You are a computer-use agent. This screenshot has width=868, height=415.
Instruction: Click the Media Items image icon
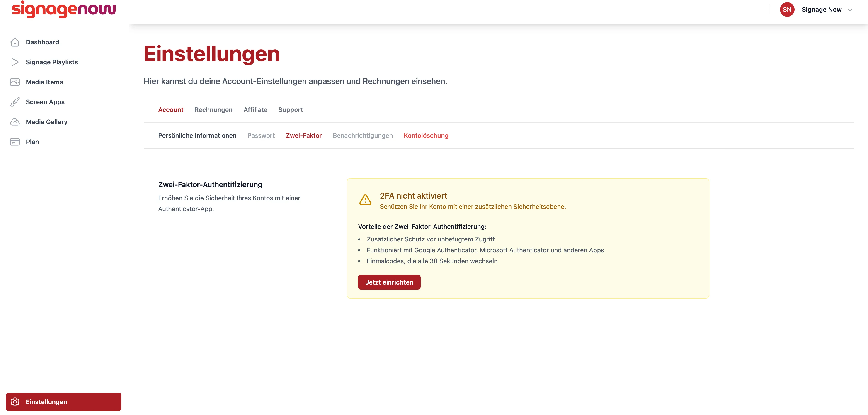[x=15, y=82]
